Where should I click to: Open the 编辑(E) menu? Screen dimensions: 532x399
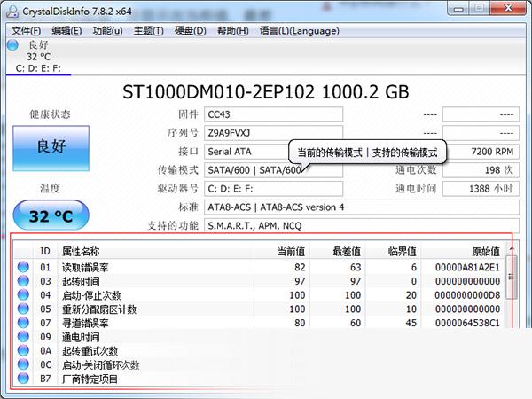coord(66,31)
